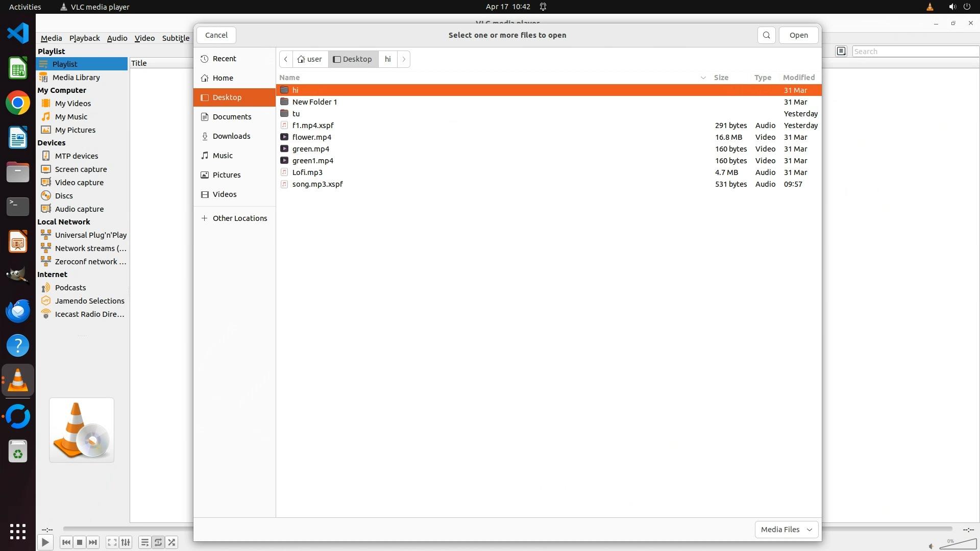Expand path forward with right chevron
980x551 pixels.
[x=404, y=59]
